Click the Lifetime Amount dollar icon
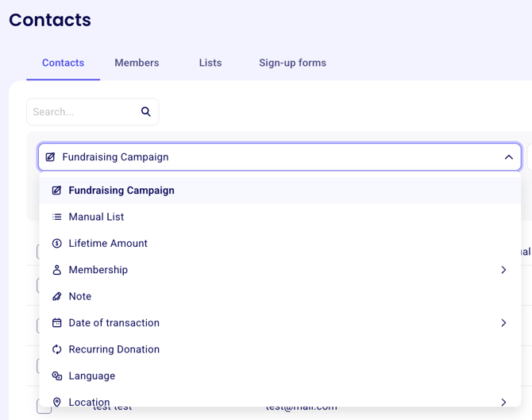 tap(57, 244)
